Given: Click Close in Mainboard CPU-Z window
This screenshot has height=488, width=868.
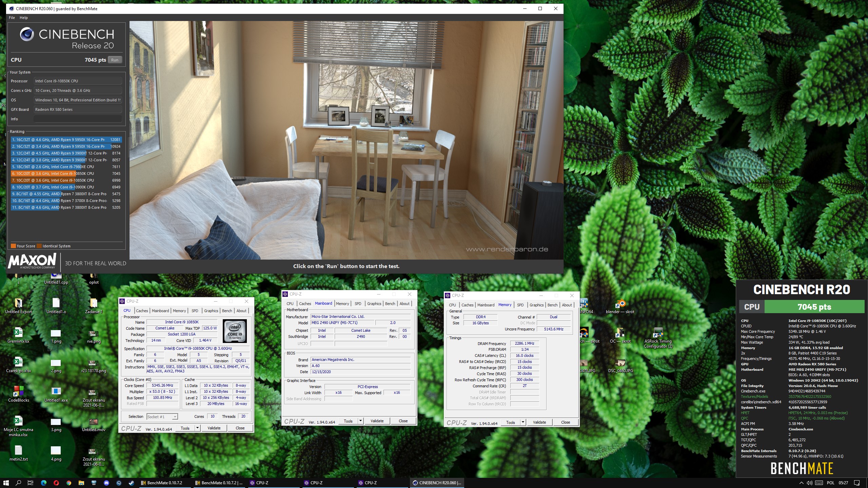Looking at the screenshot, I should pyautogui.click(x=403, y=421).
